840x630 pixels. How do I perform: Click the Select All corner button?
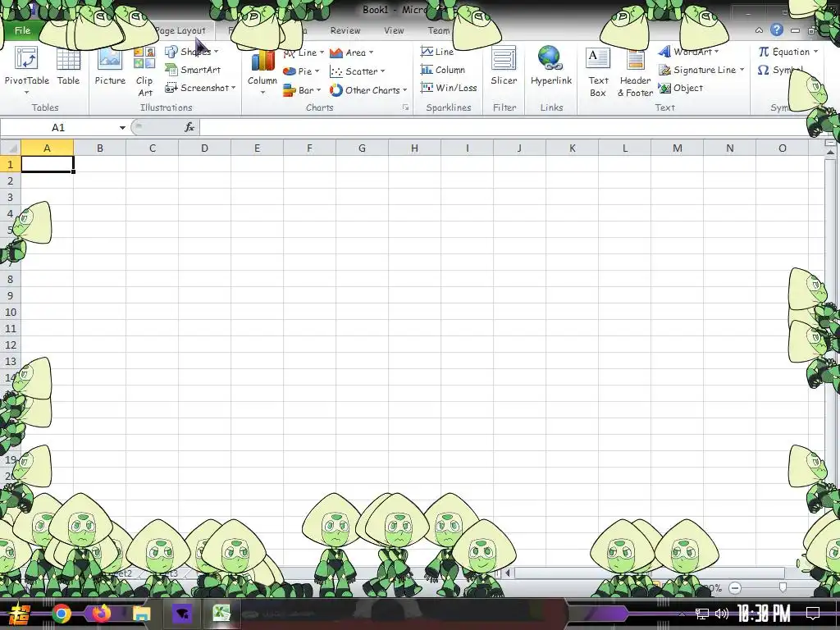point(10,148)
